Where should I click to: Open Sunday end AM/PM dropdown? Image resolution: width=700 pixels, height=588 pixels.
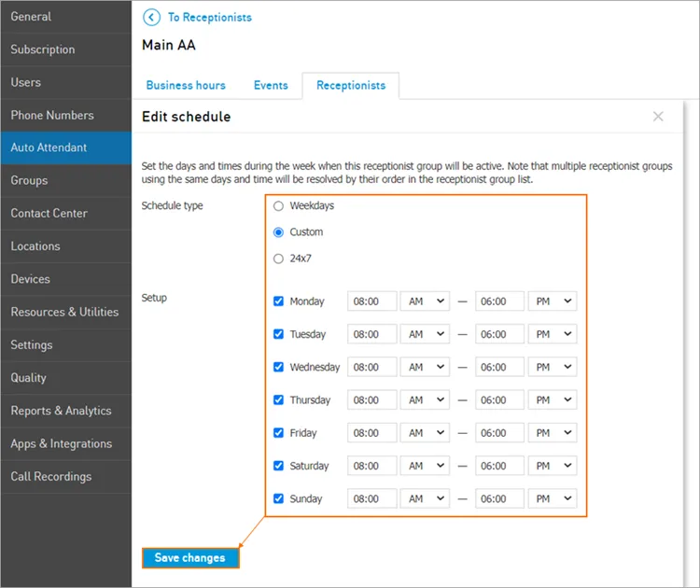pyautogui.click(x=553, y=498)
